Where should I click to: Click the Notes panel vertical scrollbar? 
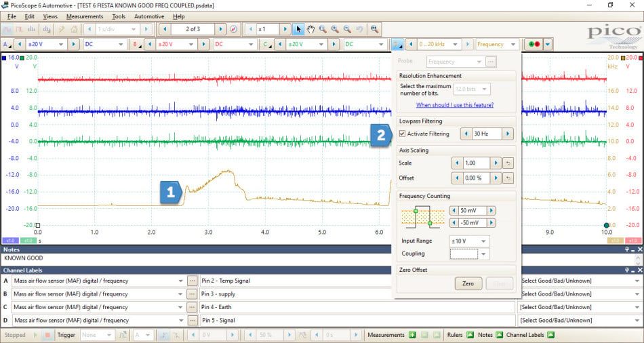coord(638,259)
